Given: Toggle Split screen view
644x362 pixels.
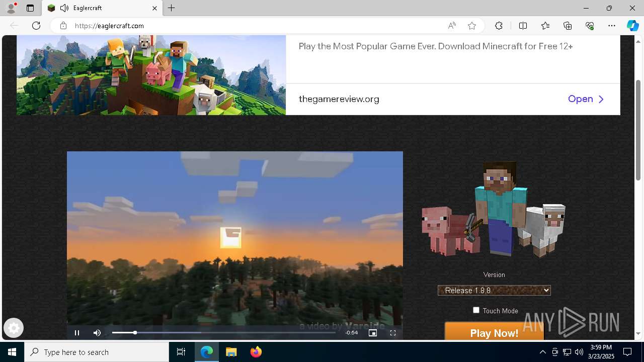Looking at the screenshot, I should pyautogui.click(x=523, y=26).
